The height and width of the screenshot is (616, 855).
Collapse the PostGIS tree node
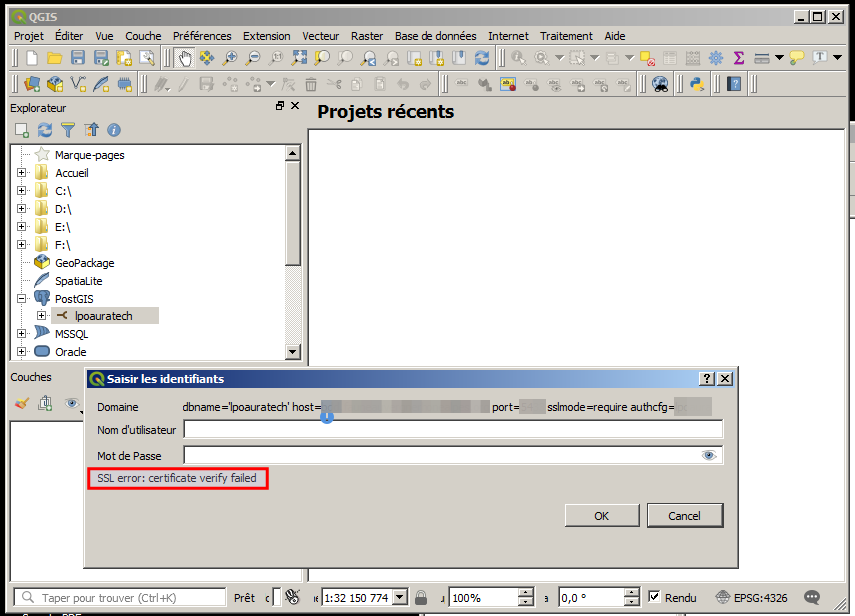(x=22, y=299)
